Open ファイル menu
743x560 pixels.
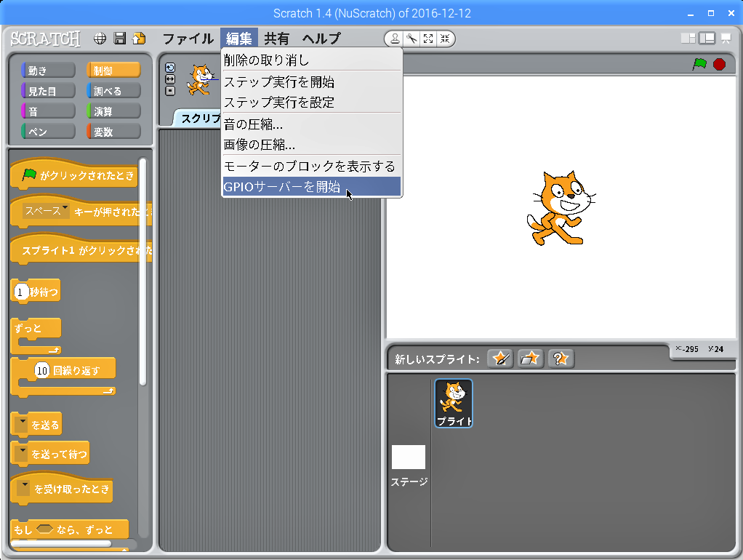point(188,39)
